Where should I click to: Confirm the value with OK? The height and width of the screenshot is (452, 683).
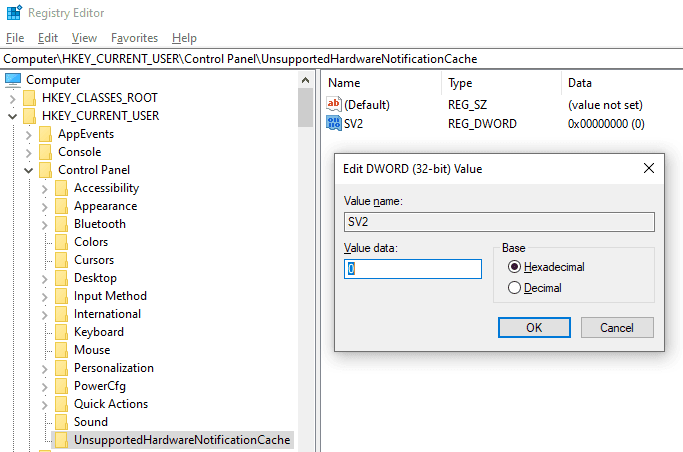(x=534, y=327)
